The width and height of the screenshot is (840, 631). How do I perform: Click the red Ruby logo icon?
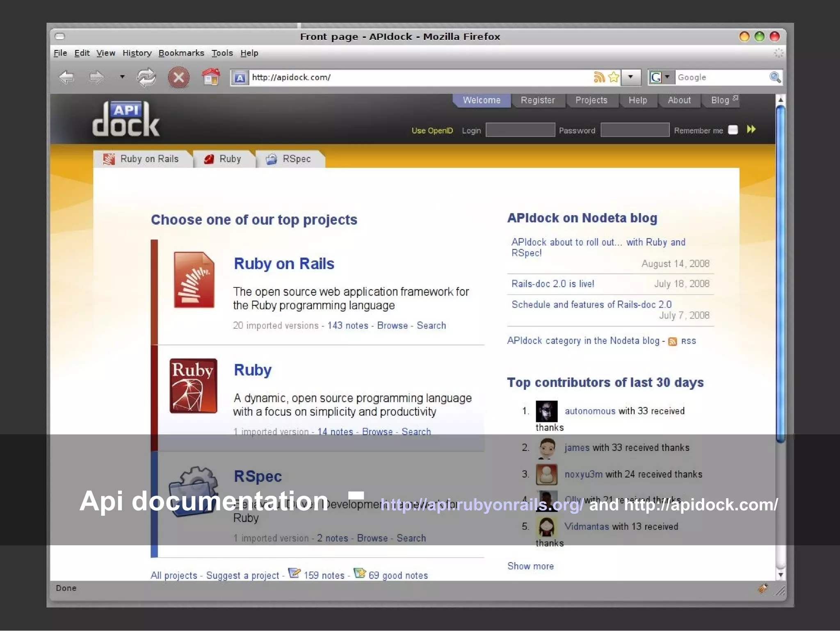(194, 385)
